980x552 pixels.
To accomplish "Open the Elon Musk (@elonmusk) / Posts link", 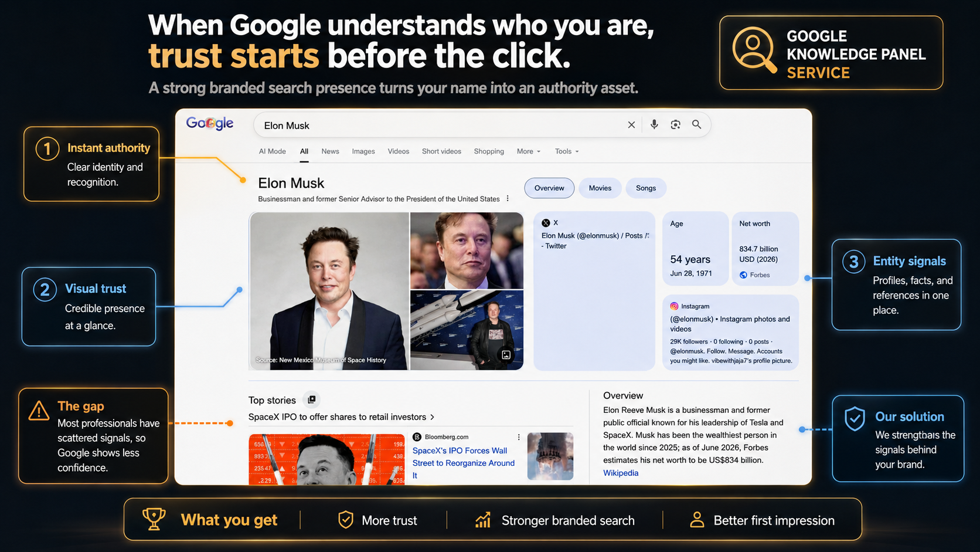I will coord(595,241).
